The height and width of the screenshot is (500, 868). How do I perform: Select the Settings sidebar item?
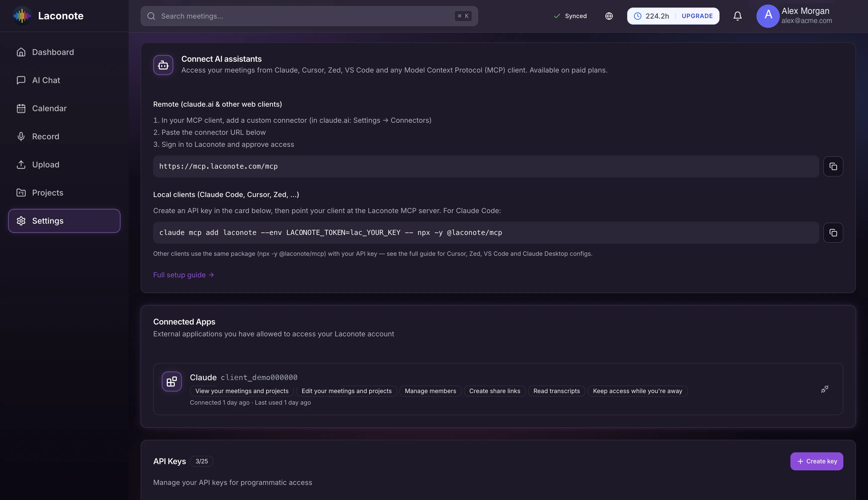(64, 221)
